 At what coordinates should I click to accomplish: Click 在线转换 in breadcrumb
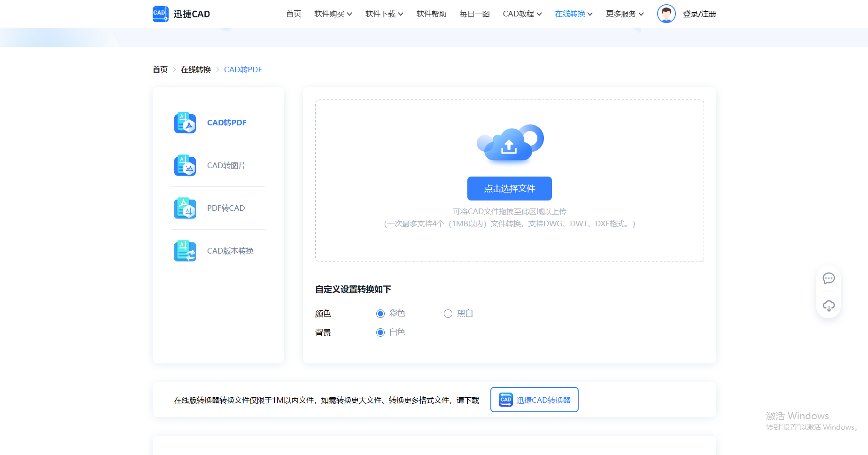[196, 69]
